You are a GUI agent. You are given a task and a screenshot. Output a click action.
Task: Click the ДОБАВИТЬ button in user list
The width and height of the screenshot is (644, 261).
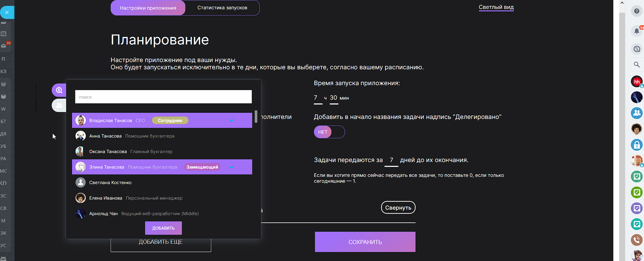click(163, 228)
